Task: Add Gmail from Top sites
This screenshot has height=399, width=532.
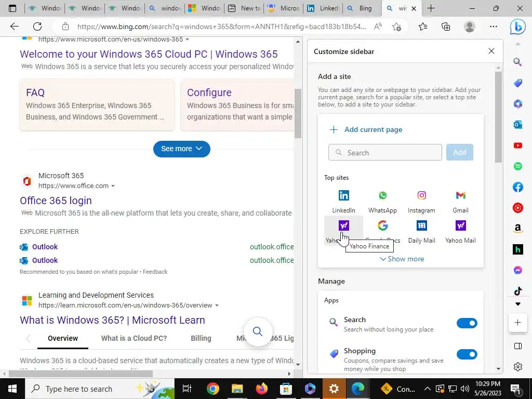Action: pyautogui.click(x=460, y=201)
